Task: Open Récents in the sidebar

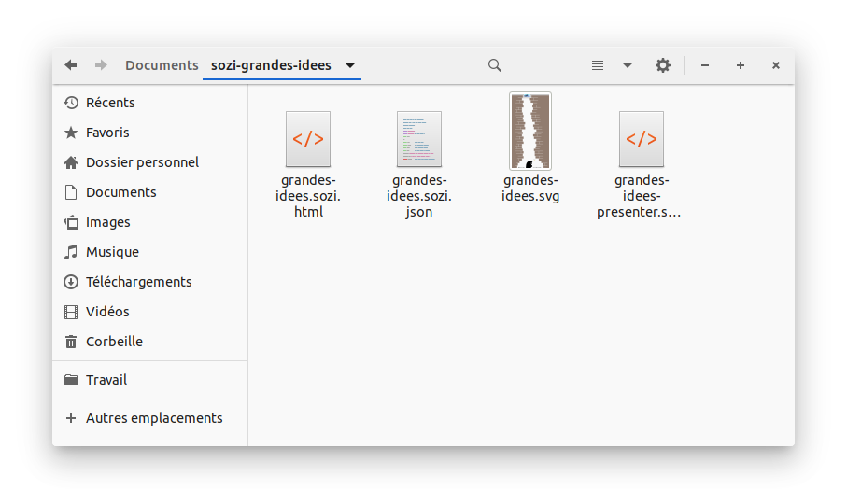Action: pyautogui.click(x=110, y=103)
